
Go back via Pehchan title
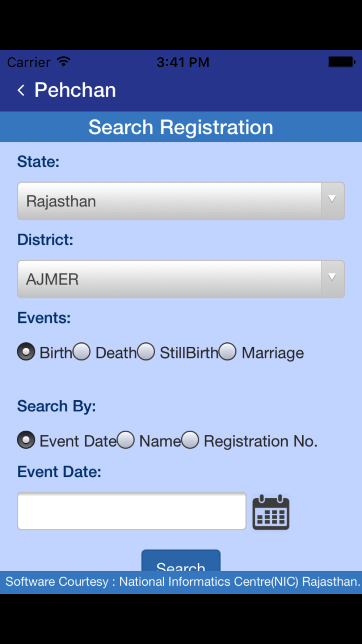[x=75, y=90]
